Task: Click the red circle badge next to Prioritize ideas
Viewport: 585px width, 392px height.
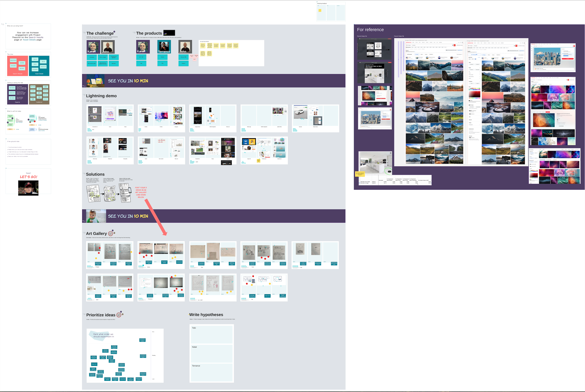Action: [119, 315]
